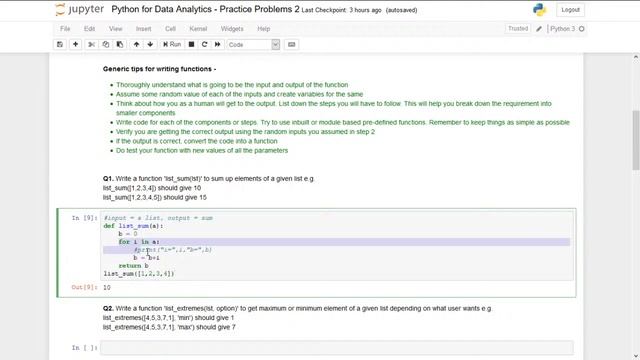640x360 pixels.
Task: Open the Help menu
Action: tap(264, 29)
